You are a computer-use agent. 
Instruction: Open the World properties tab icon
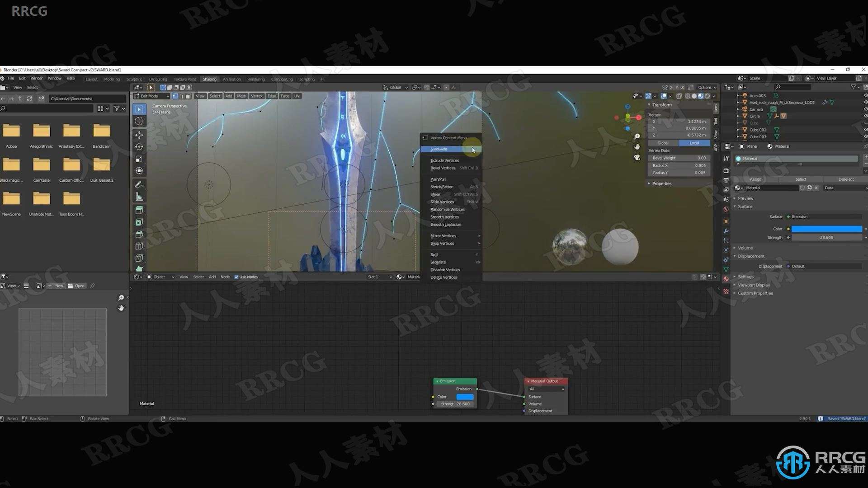726,209
